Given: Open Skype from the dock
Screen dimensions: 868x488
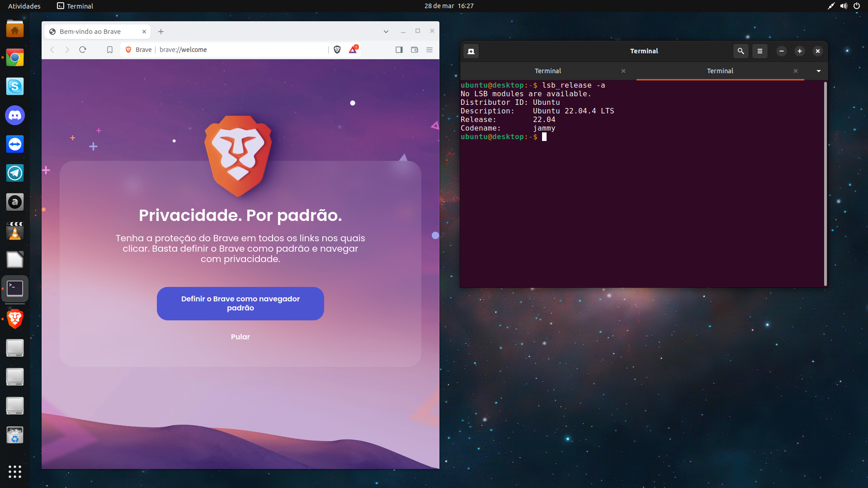Looking at the screenshot, I should [x=15, y=87].
